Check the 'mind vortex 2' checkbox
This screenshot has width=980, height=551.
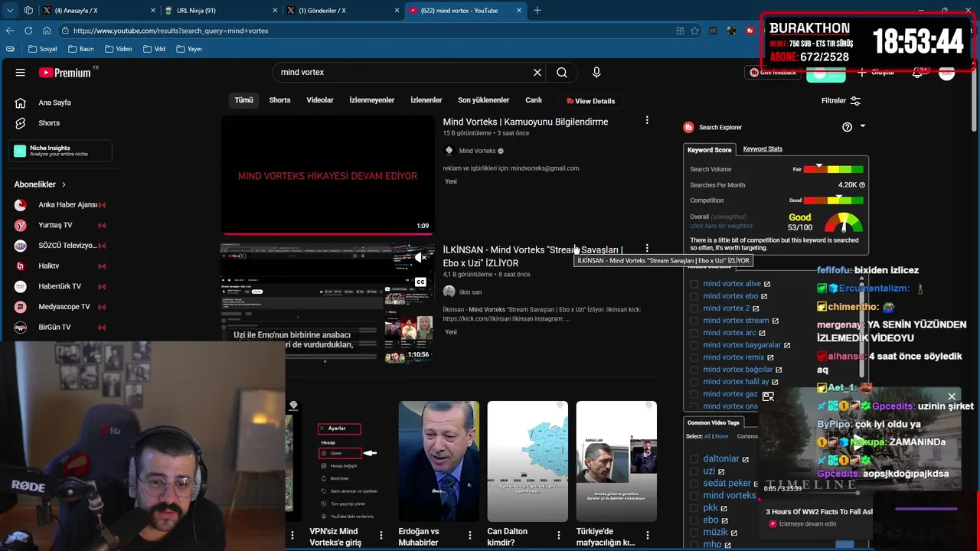tap(694, 308)
